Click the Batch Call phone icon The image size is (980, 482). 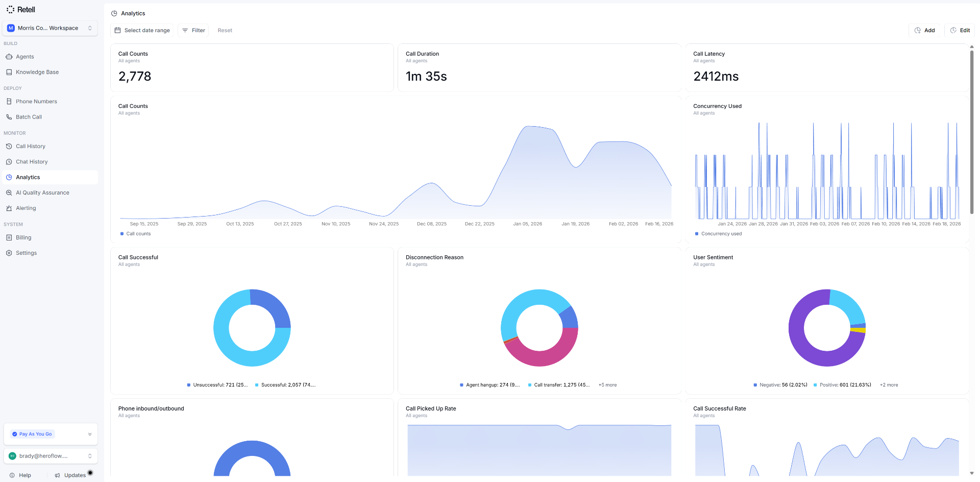[x=9, y=117]
